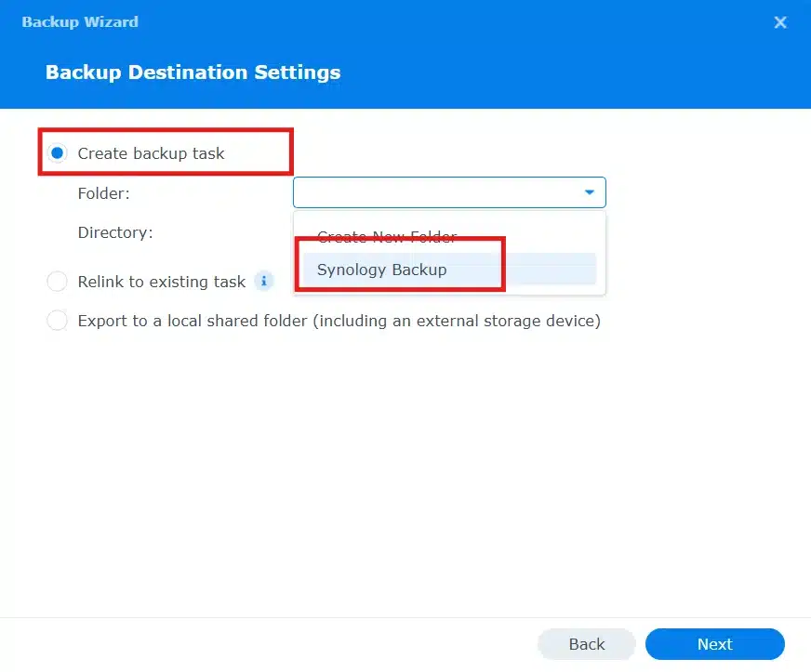Viewport: 811px width, 672px height.
Task: Select Export to a local shared folder
Action: pos(57,320)
